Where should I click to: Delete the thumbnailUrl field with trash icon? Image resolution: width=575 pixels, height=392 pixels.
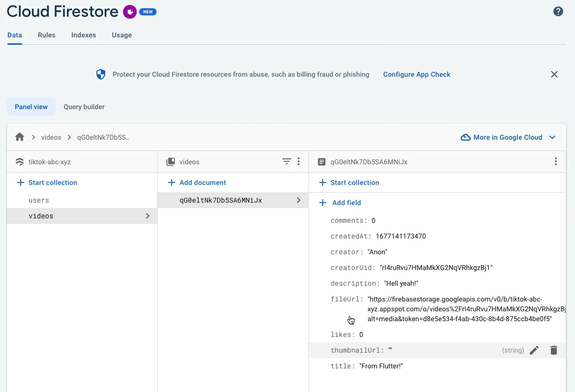click(x=554, y=350)
